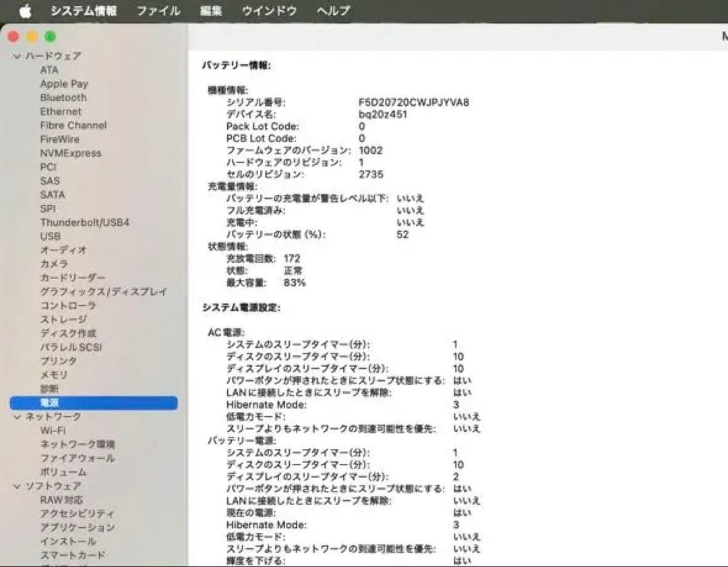Open the 診断 report

50,388
